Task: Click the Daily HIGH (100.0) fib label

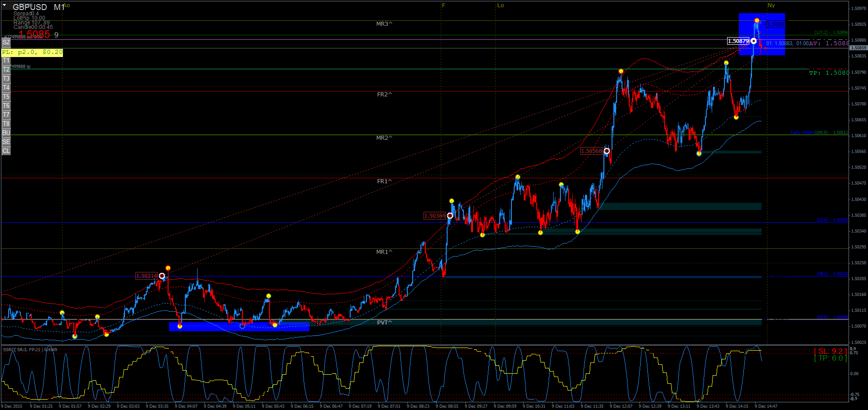Action: (x=819, y=133)
